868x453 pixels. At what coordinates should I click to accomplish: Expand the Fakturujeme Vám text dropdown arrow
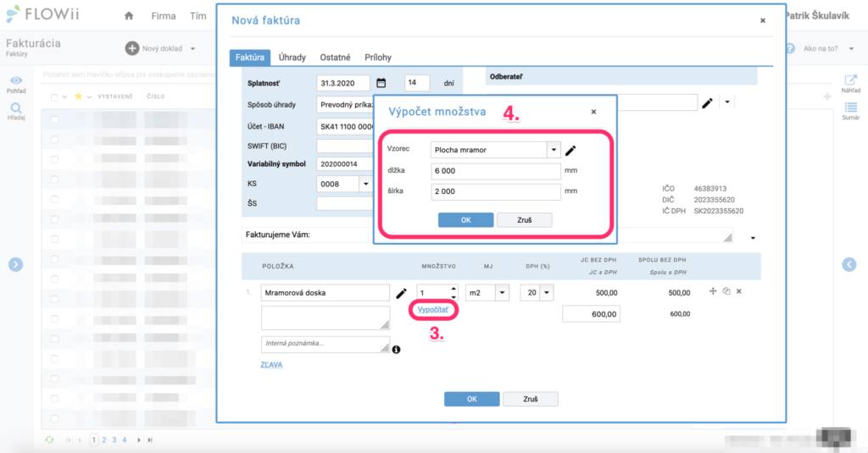click(753, 238)
